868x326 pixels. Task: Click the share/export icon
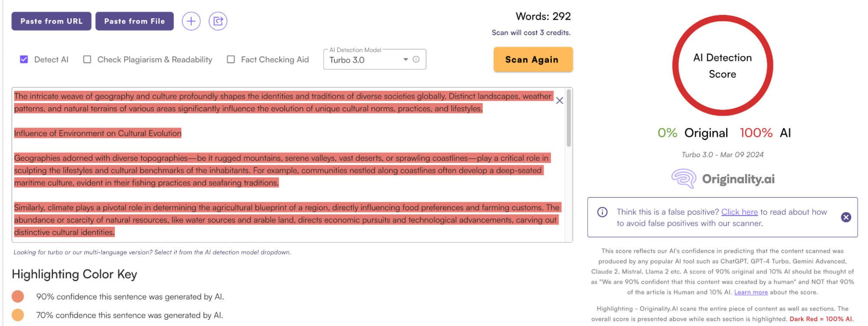(218, 21)
